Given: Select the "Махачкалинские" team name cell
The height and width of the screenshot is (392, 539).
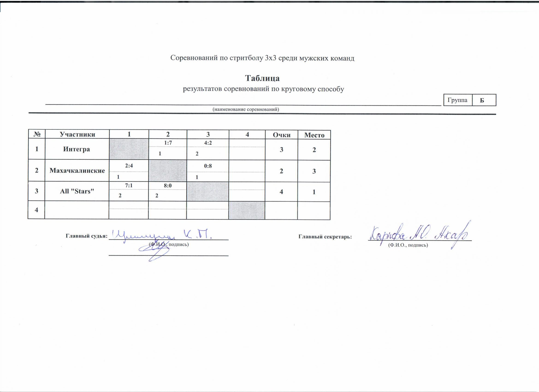Looking at the screenshot, I should 77,170.
